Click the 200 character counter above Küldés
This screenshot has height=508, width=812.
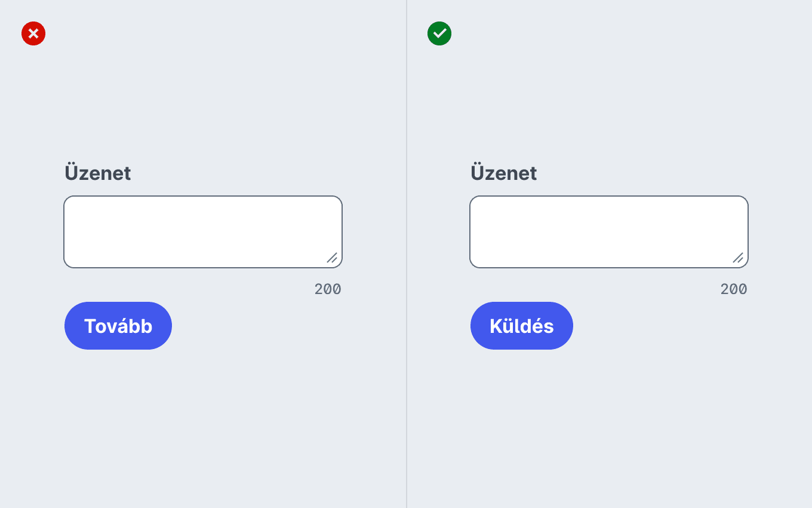tap(734, 289)
